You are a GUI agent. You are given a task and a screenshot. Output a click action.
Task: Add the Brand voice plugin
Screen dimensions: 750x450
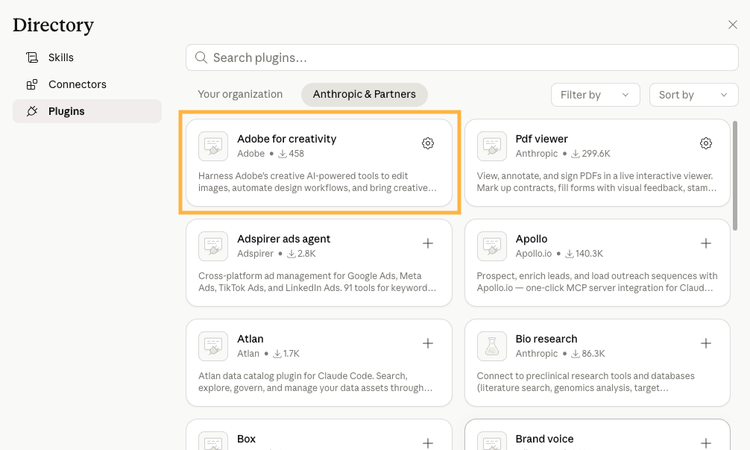(x=706, y=442)
